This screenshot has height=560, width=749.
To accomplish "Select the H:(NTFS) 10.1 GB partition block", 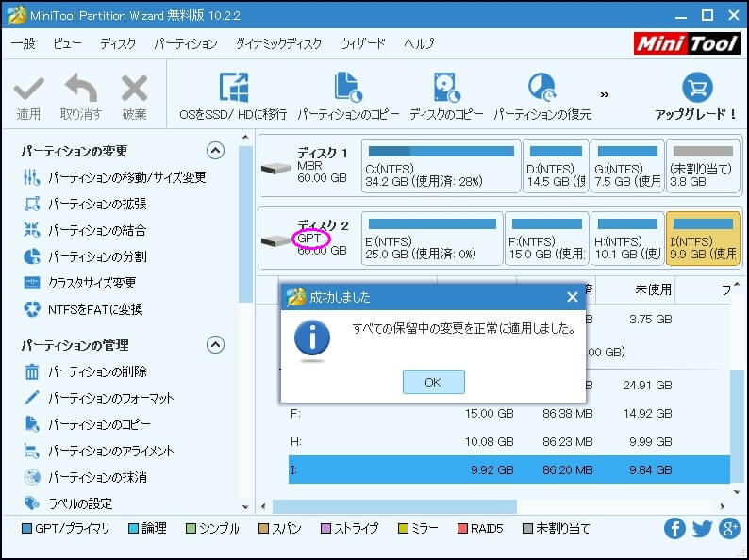I will [627, 239].
